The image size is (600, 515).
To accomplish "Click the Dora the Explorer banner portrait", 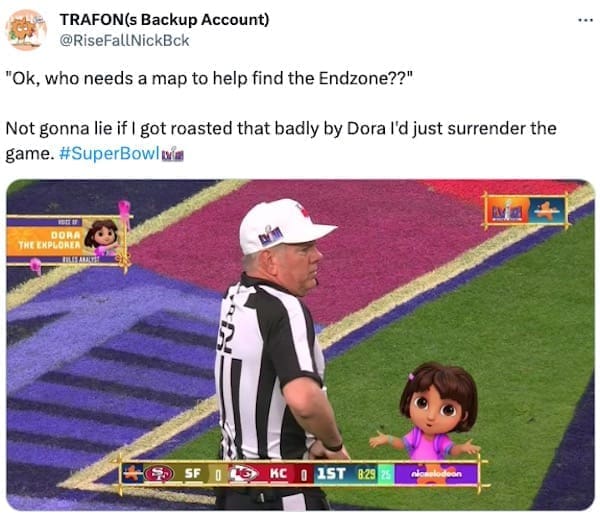I will (102, 237).
